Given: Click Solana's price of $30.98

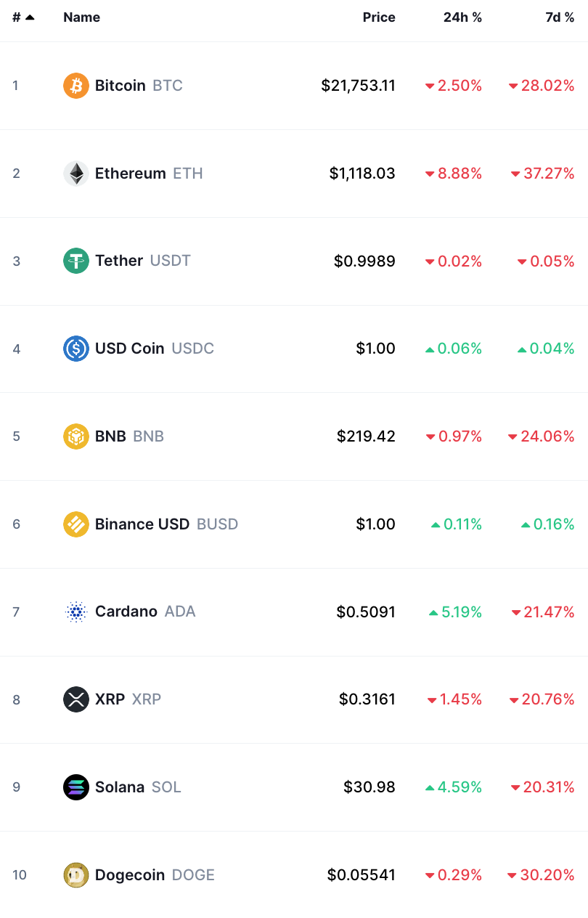Looking at the screenshot, I should point(369,787).
